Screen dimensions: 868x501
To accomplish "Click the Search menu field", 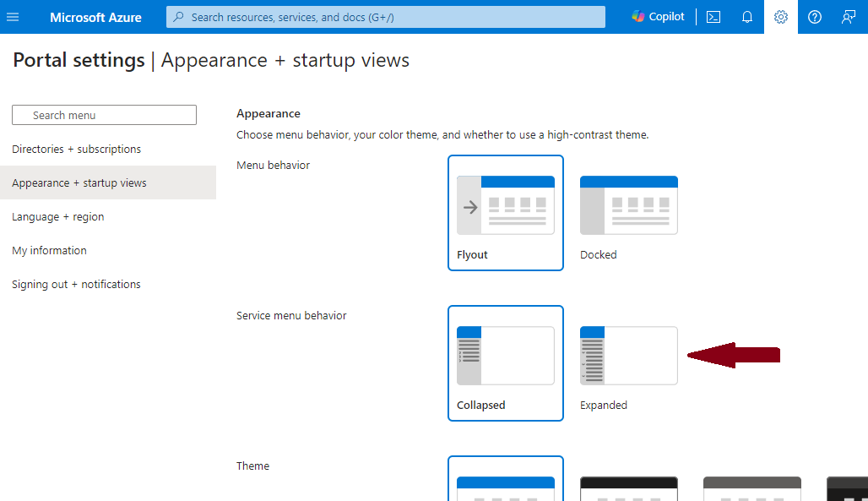I will coord(104,115).
